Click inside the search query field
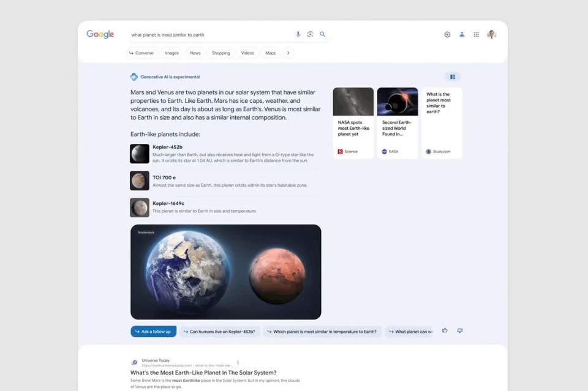 pos(208,35)
